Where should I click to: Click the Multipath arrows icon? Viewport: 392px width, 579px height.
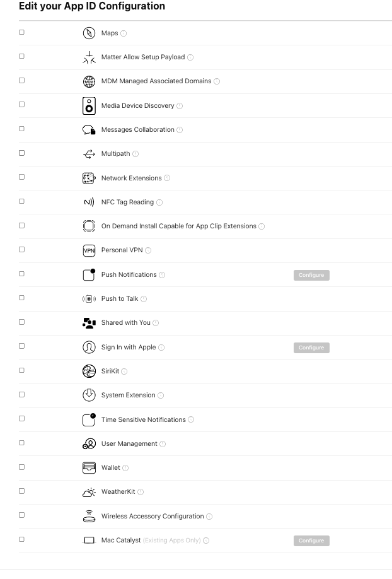(89, 153)
